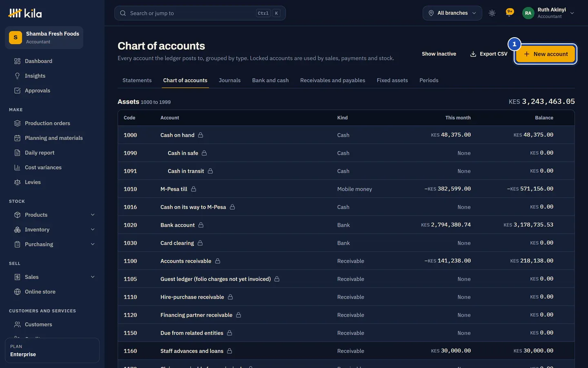
Task: Expand the Purchasing submenu chevron
Action: (93, 245)
